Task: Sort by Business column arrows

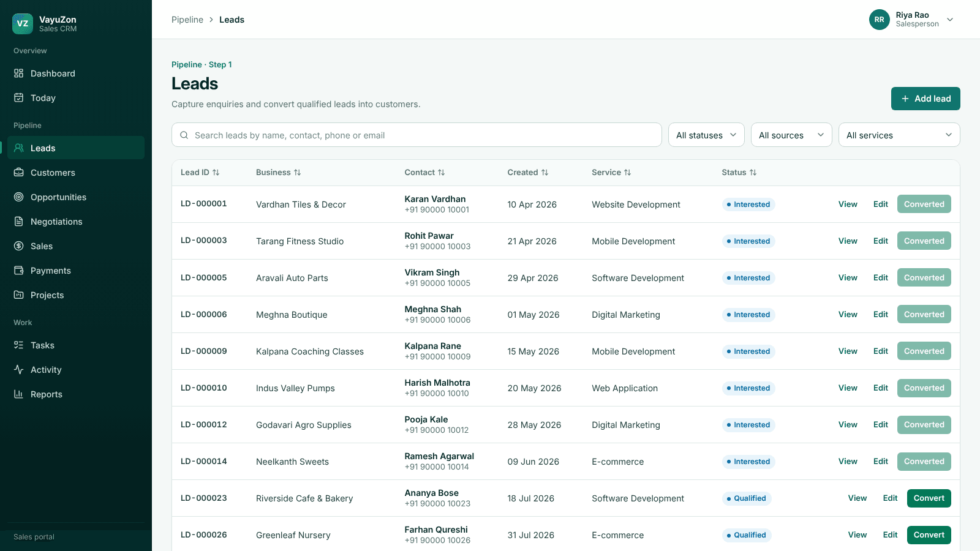Action: pyautogui.click(x=298, y=173)
